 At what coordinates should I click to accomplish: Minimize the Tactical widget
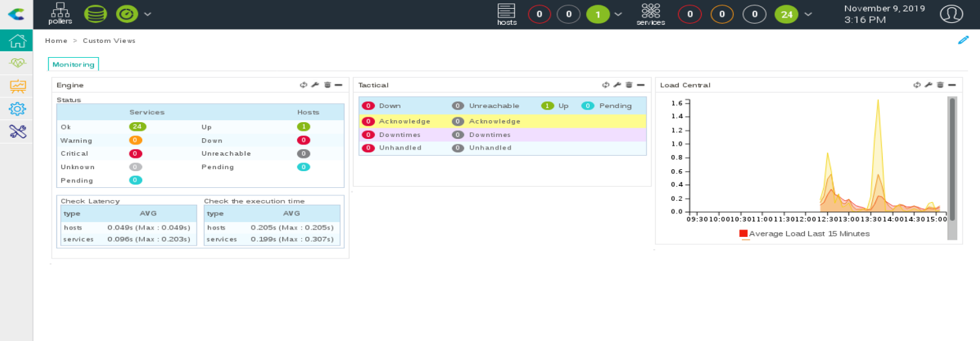[x=641, y=85]
